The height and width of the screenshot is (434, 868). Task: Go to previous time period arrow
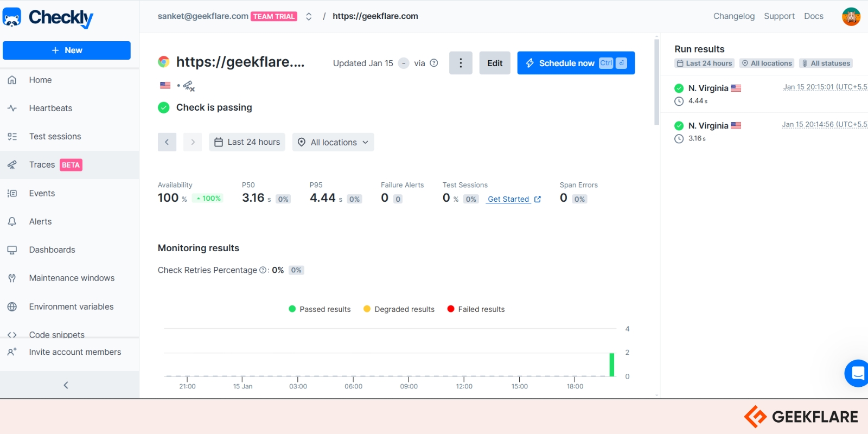(x=167, y=142)
